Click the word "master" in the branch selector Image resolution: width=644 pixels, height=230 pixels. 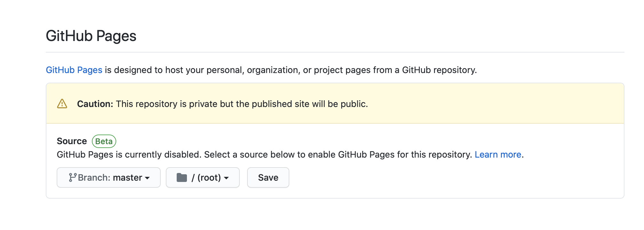127,177
